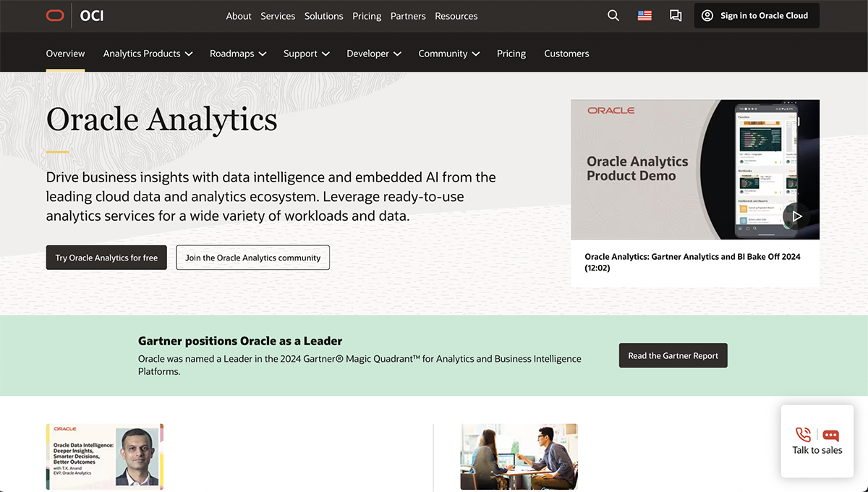This screenshot has height=492, width=868.
Task: Click the Oracle logo icon
Action: [x=55, y=16]
